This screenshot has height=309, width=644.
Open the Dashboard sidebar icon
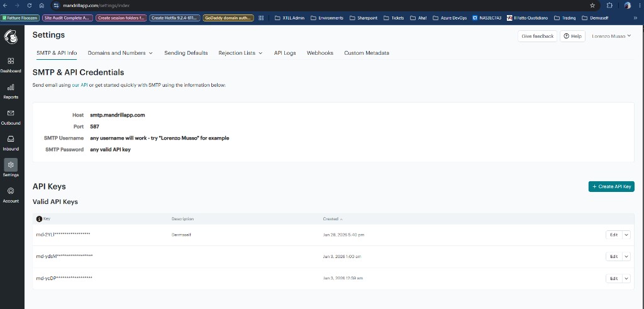pos(11,61)
